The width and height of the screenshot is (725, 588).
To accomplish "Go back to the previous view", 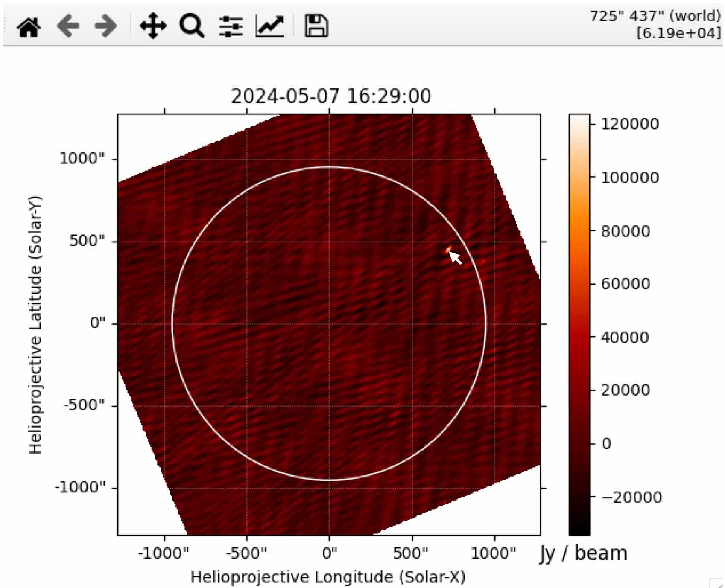I will tap(68, 26).
